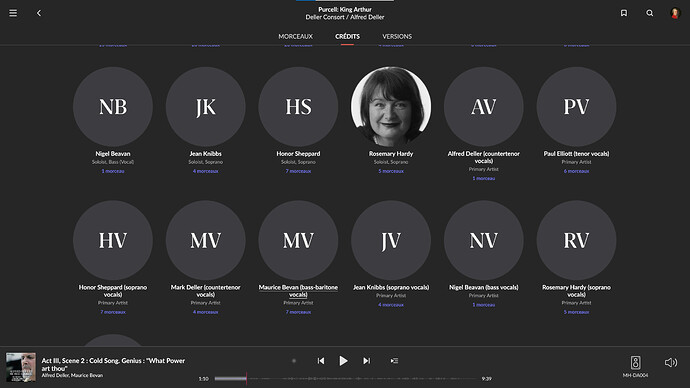Open '6 morceaux' under Paul Elliott
The image size is (690, 388).
[576, 171]
